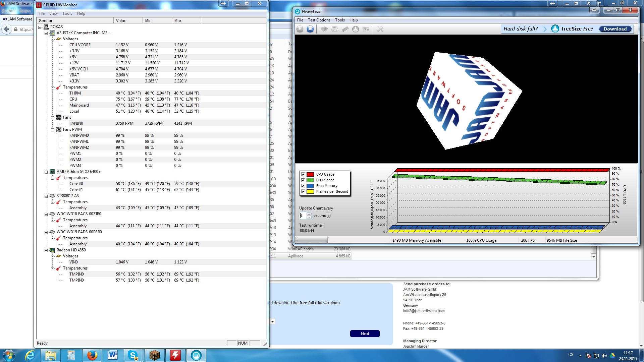Viewport: 644px width, 362px height.
Task: Stop the HeavyLoad test with the blue stop button
Action: tap(310, 29)
